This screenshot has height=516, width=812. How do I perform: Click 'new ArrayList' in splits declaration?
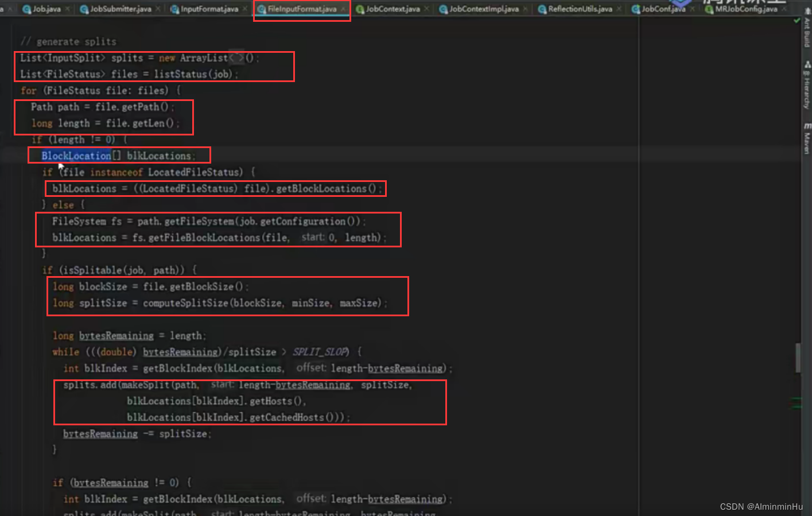coord(193,58)
